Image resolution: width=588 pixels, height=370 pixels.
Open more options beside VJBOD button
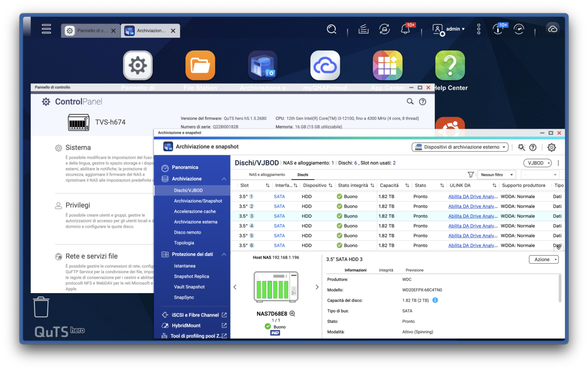558,163
